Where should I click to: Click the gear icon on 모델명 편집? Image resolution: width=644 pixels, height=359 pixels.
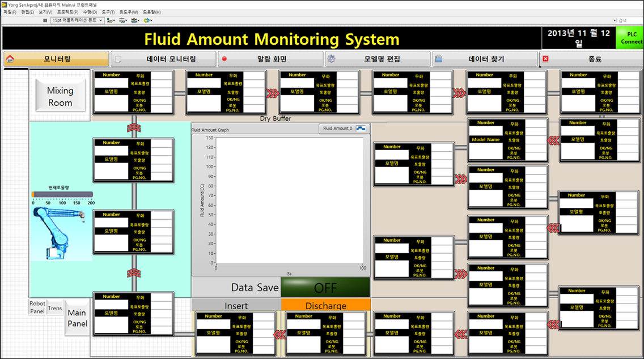click(x=332, y=59)
